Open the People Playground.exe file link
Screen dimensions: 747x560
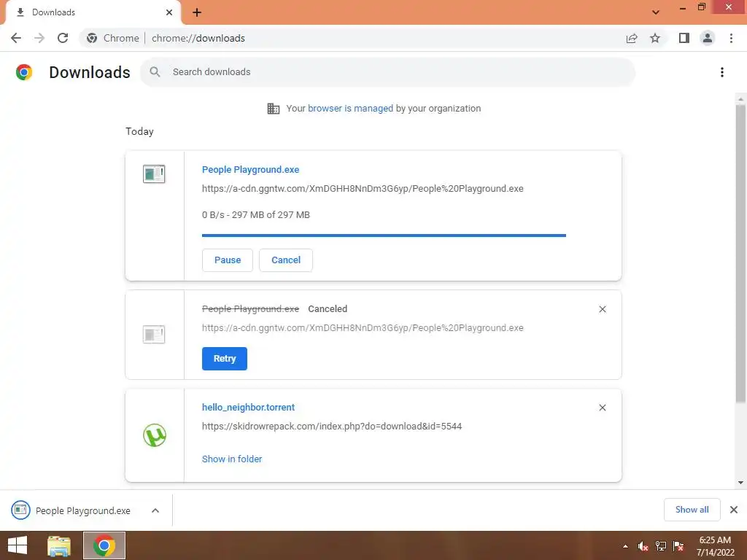pos(251,169)
